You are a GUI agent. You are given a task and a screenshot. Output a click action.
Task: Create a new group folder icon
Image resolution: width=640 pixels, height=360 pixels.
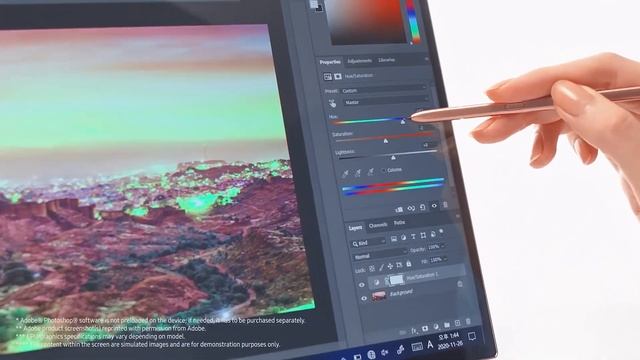(447, 325)
